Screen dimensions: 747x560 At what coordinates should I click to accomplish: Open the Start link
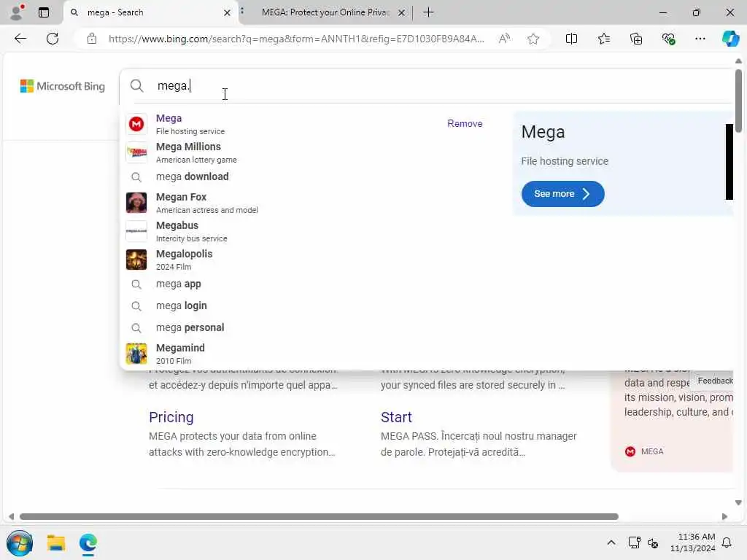pyautogui.click(x=396, y=417)
